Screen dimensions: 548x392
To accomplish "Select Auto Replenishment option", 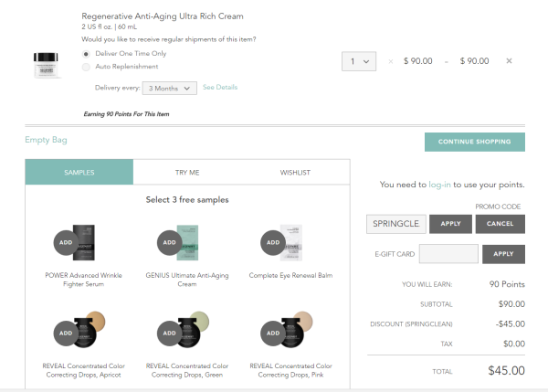I will (x=86, y=67).
